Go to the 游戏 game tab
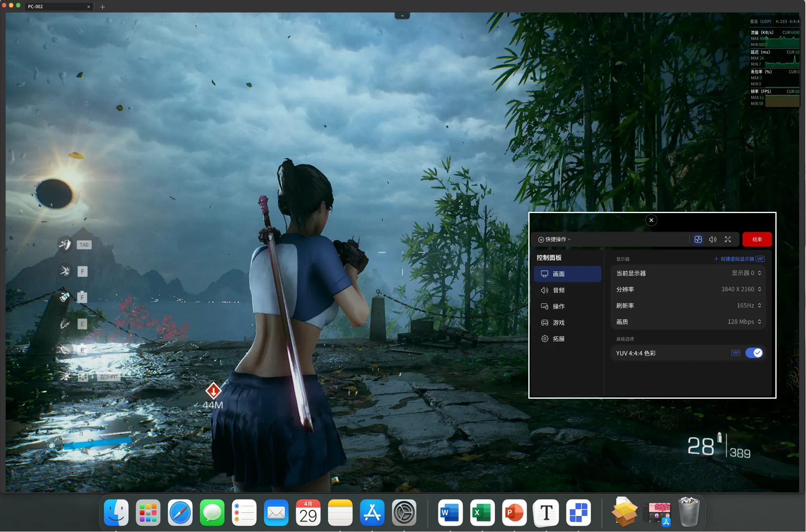The image size is (806, 532). (x=567, y=323)
